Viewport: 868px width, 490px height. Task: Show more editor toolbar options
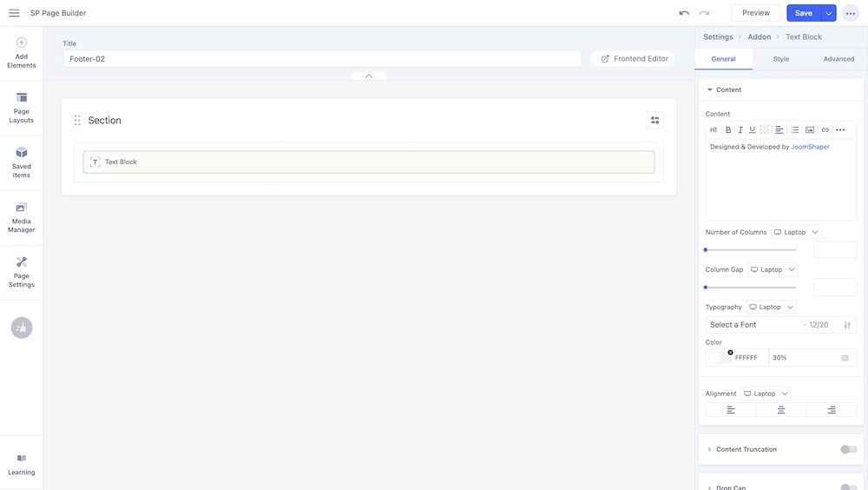(x=840, y=129)
